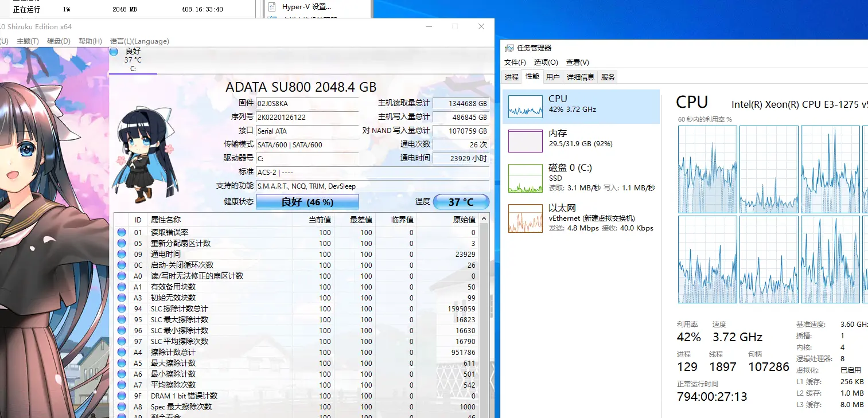Click the 通电时间 value 23929 小时
Screen dimensions: 868x418
click(x=461, y=158)
